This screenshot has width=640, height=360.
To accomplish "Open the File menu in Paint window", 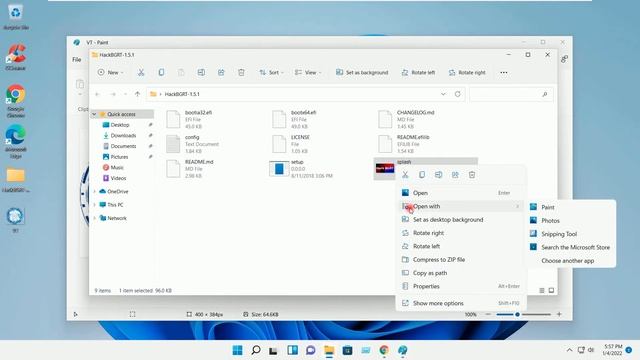I will click(77, 60).
